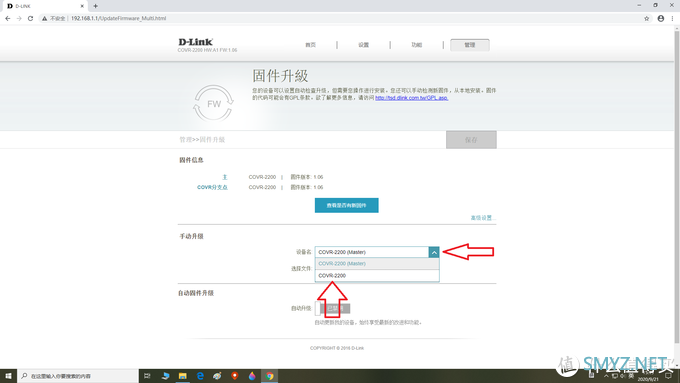Switch to Chrome on the taskbar

click(270, 376)
